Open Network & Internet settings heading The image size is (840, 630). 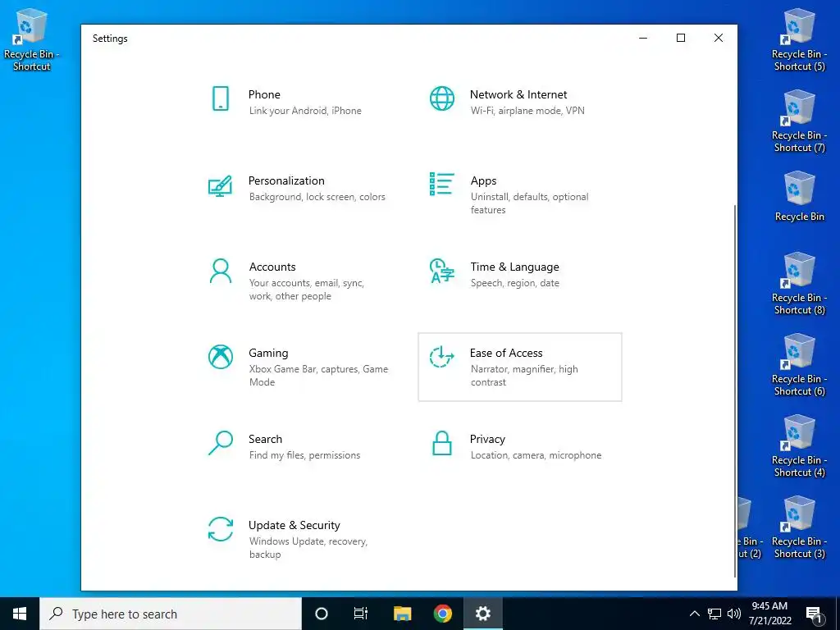coord(518,94)
